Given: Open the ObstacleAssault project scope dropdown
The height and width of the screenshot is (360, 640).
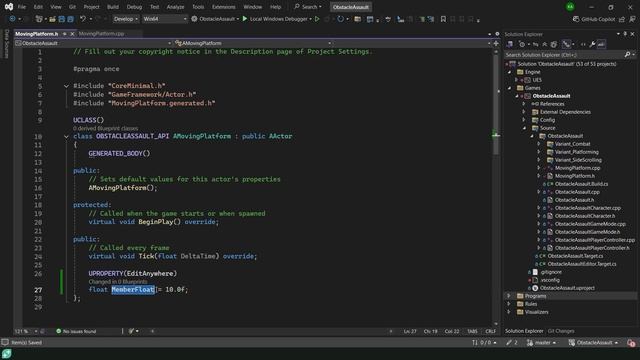Looking at the screenshot, I should [93, 43].
